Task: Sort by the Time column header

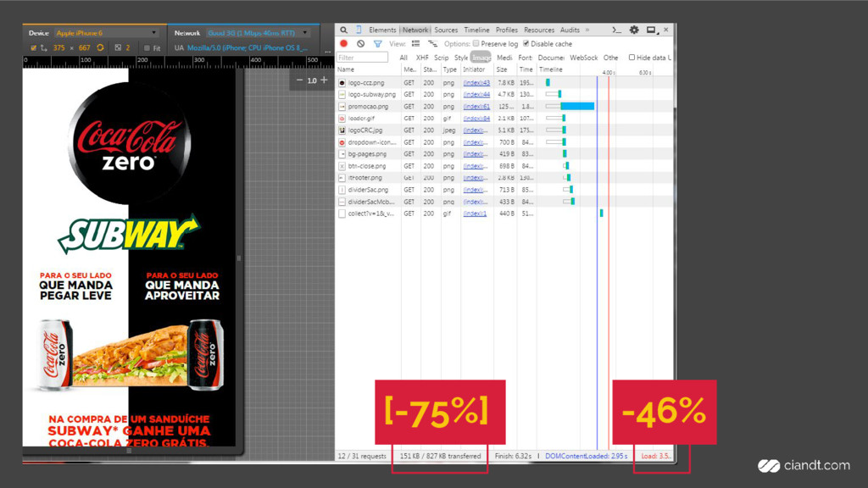Action: pos(526,69)
